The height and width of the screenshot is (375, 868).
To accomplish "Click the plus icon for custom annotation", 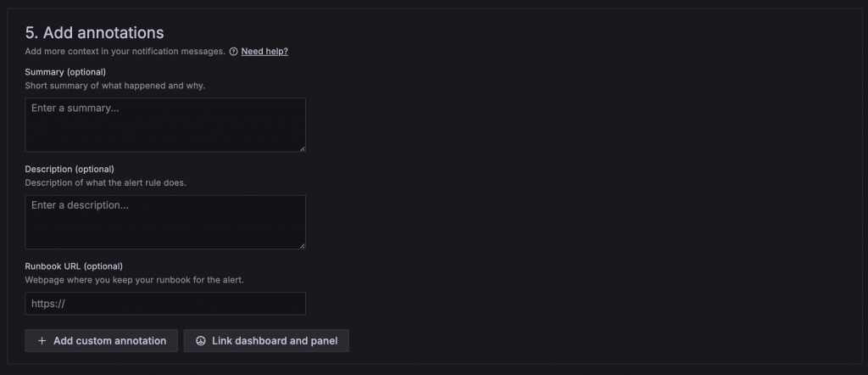I will [x=42, y=341].
